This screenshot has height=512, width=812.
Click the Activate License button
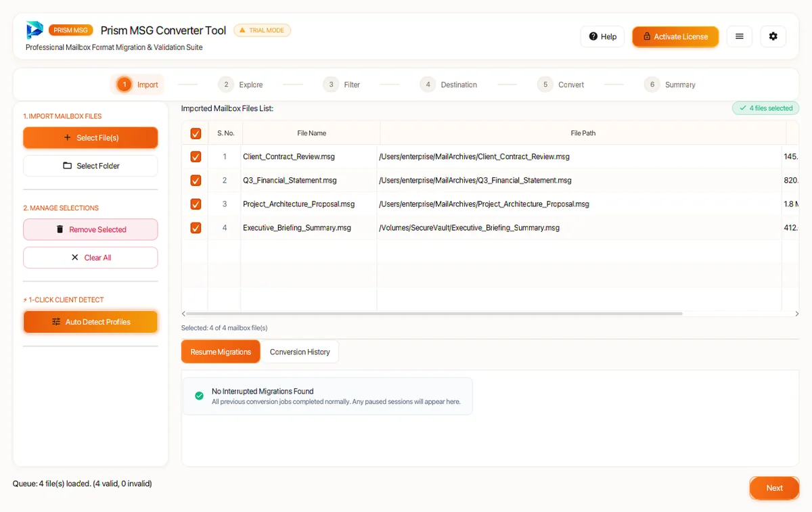point(675,37)
